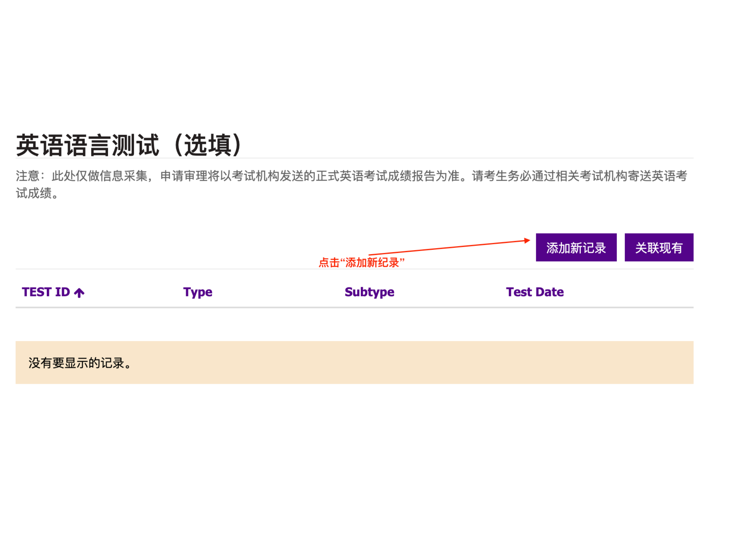Viewport: 756px width, 534px height.
Task: Click the TEST ID ascending sort arrow
Action: pyautogui.click(x=79, y=293)
